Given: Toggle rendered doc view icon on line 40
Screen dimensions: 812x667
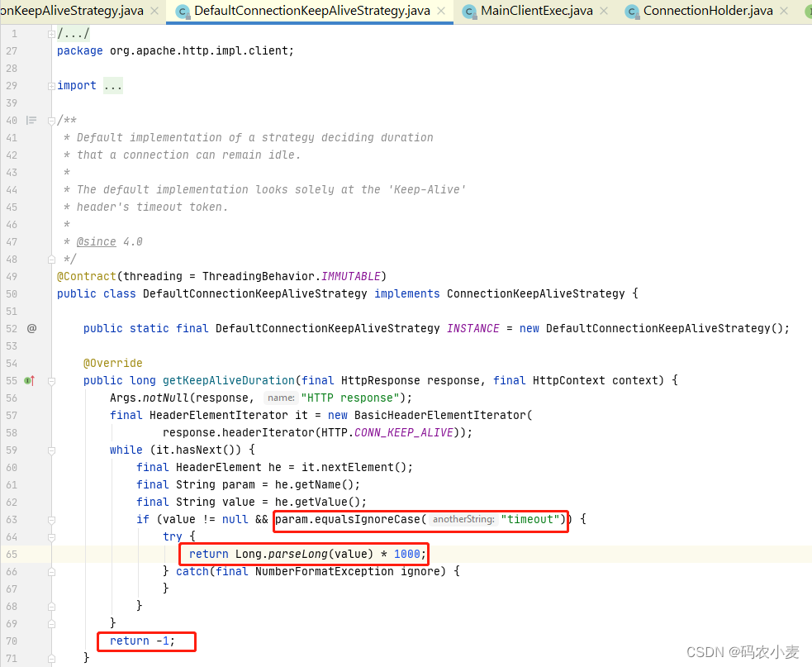Looking at the screenshot, I should (x=31, y=120).
